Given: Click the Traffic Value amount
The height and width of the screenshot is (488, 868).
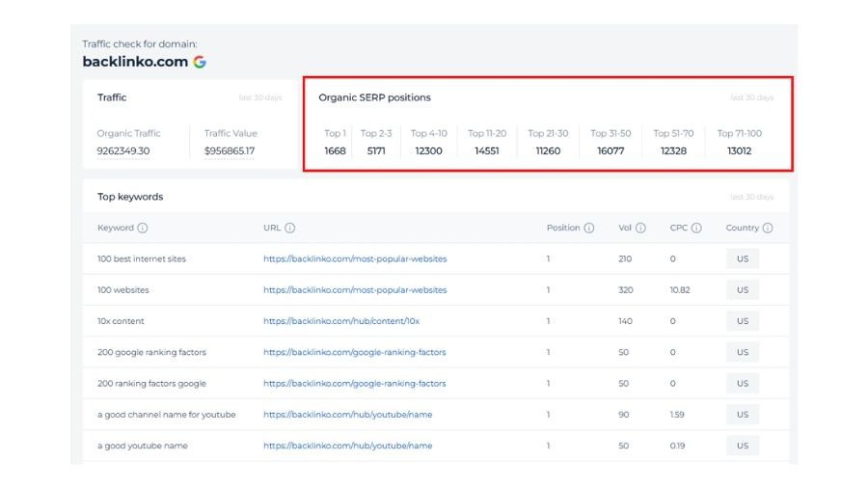Looking at the screenshot, I should [230, 151].
